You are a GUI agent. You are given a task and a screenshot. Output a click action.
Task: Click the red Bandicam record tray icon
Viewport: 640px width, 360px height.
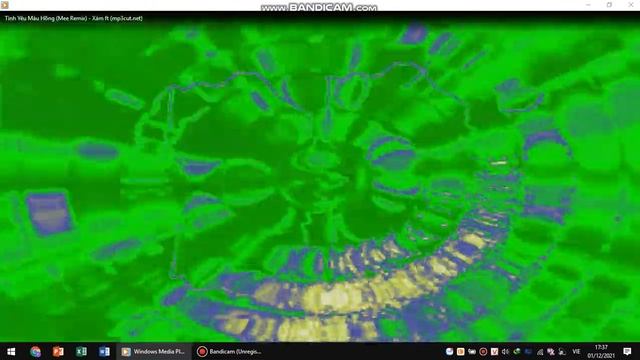(483, 351)
